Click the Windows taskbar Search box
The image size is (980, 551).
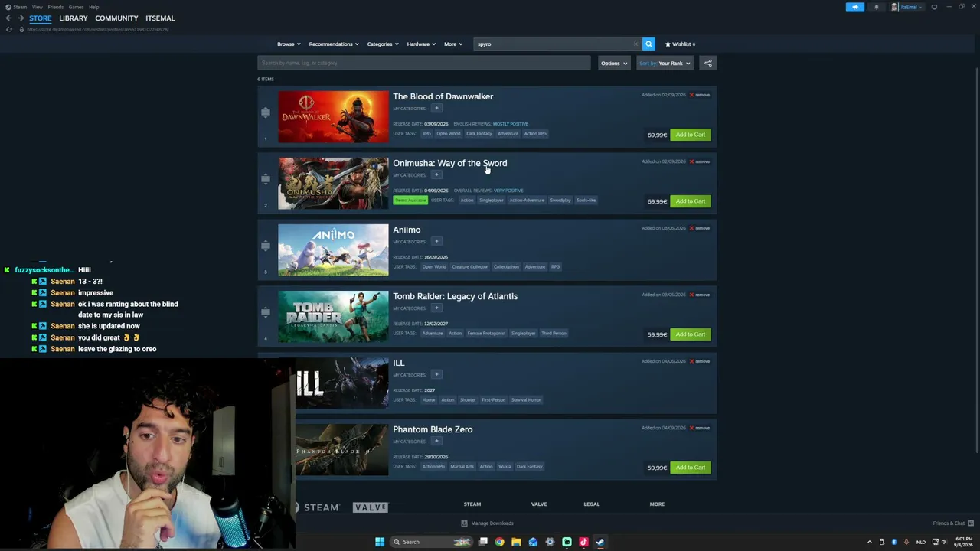[430, 542]
